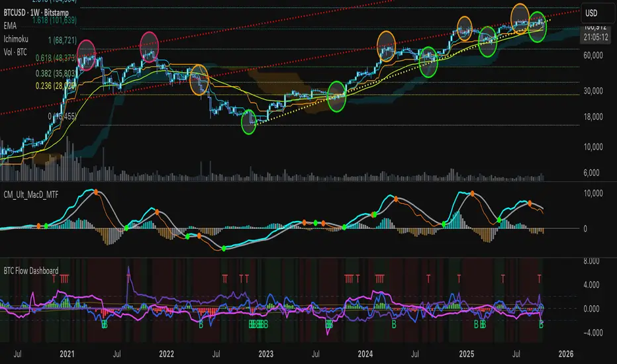Image resolution: width=617 pixels, height=364 pixels.
Task: Select the BTC Flow Dashboard indicator title
Action: tap(31, 271)
